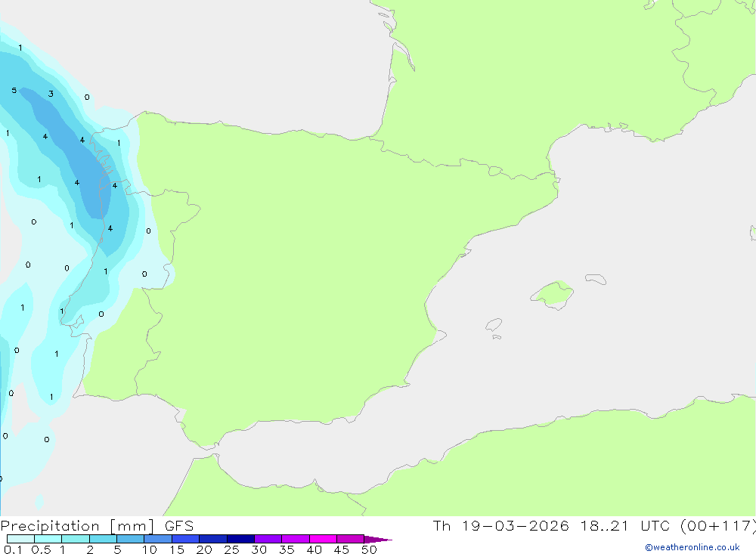Click the "10" legend scale label
Viewport: 756px width, 554px height.
[x=150, y=549]
